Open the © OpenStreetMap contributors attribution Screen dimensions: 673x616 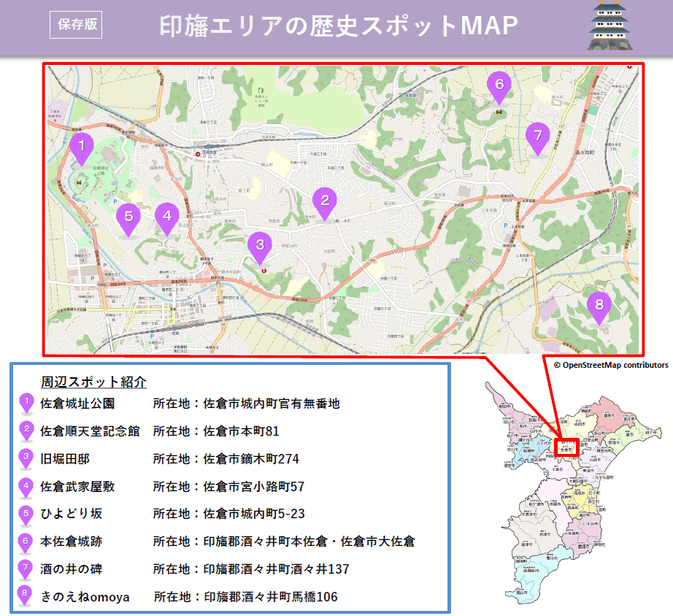pos(612,365)
